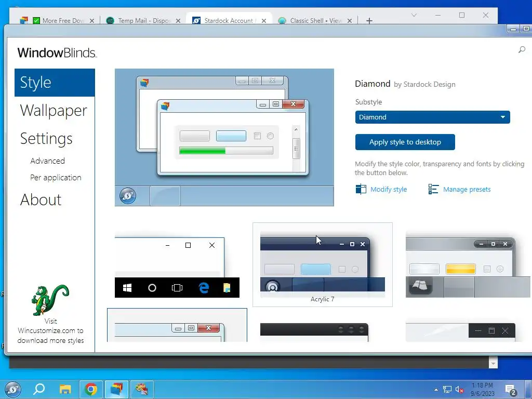This screenshot has width=532, height=399.
Task: Show hidden system tray icons
Action: click(436, 390)
